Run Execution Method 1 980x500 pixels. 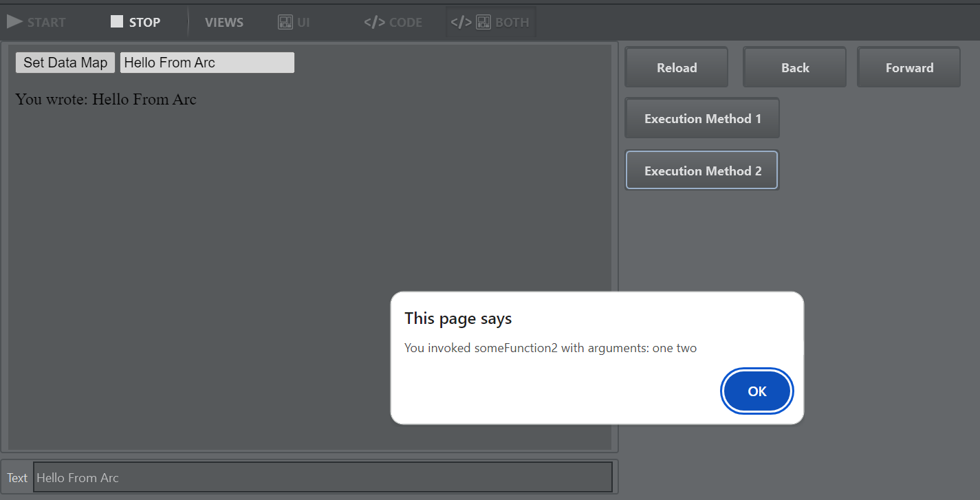click(x=702, y=118)
